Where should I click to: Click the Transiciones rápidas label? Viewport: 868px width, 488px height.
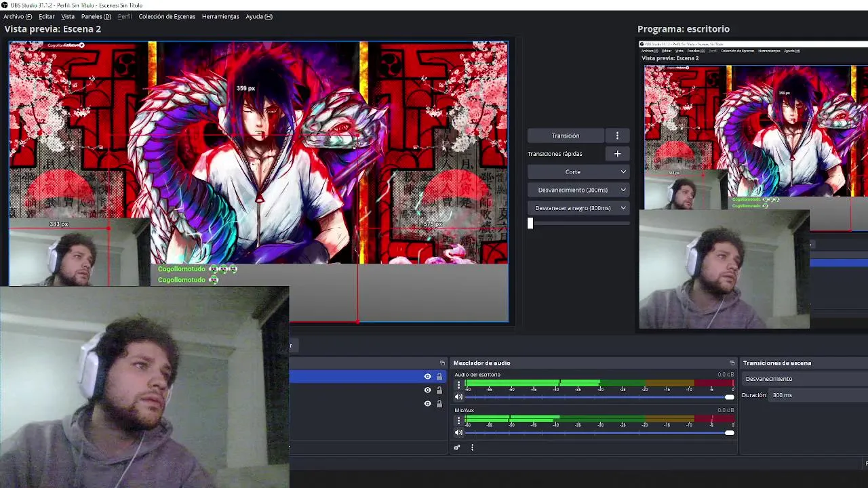pyautogui.click(x=555, y=154)
